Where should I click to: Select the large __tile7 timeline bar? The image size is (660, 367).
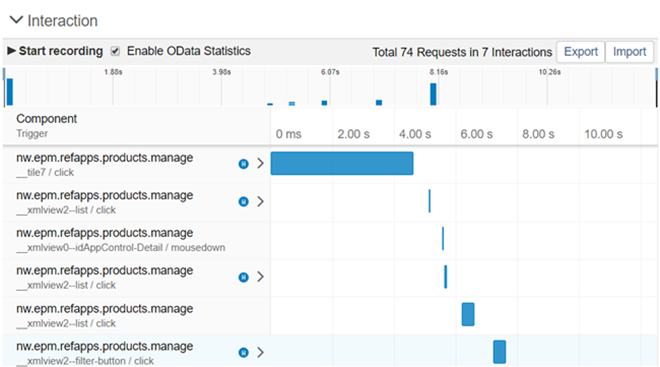click(x=342, y=163)
